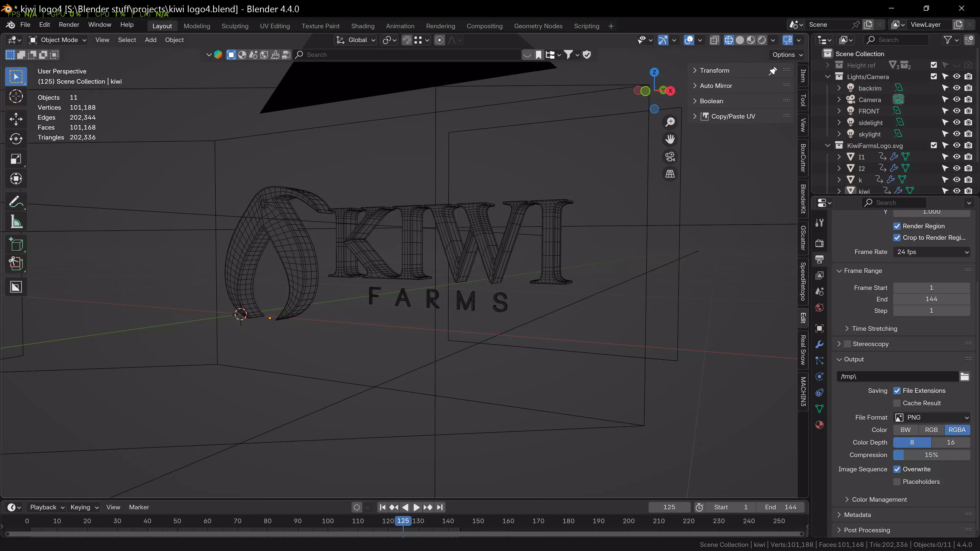Open the File Format PNG dropdown
980x551 pixels.
[931, 418]
